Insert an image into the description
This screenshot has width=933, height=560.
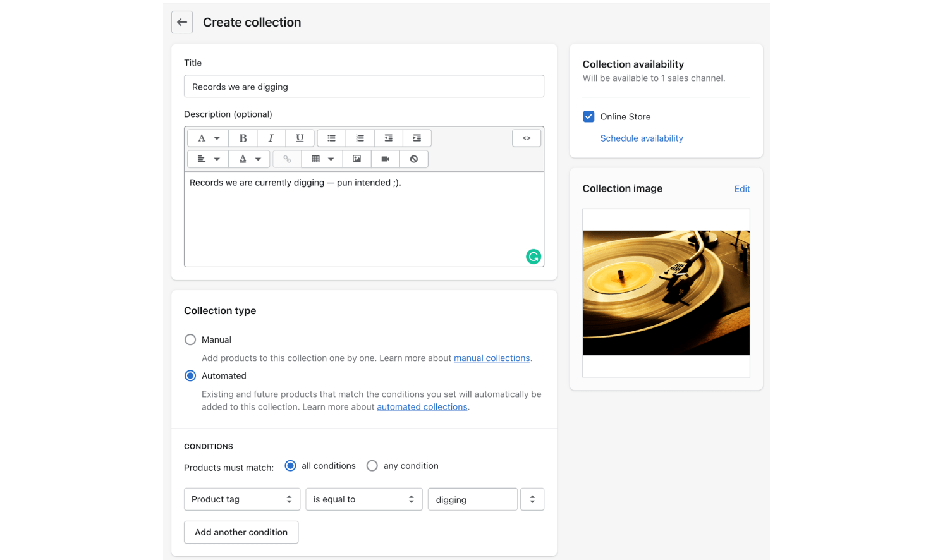[356, 159]
